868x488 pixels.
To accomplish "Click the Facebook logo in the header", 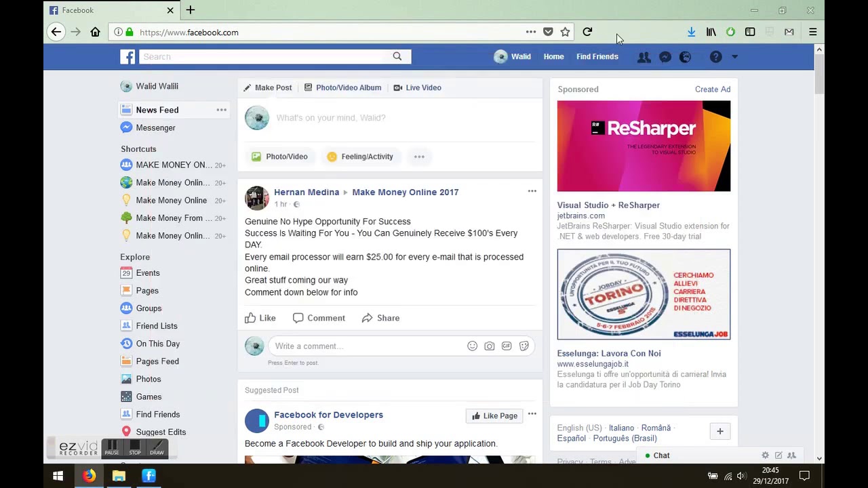I will coord(127,57).
